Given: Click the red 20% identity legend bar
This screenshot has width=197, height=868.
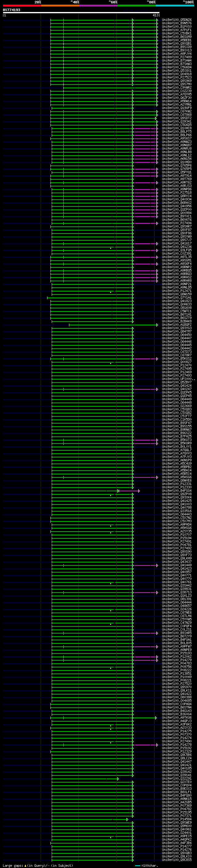Looking at the screenshot, I should (x=22, y=6).
